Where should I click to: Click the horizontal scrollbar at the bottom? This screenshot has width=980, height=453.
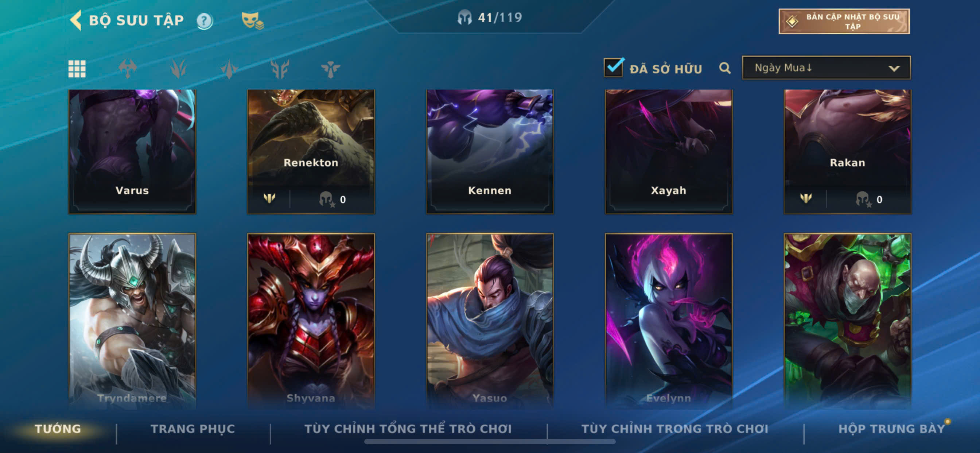490,442
